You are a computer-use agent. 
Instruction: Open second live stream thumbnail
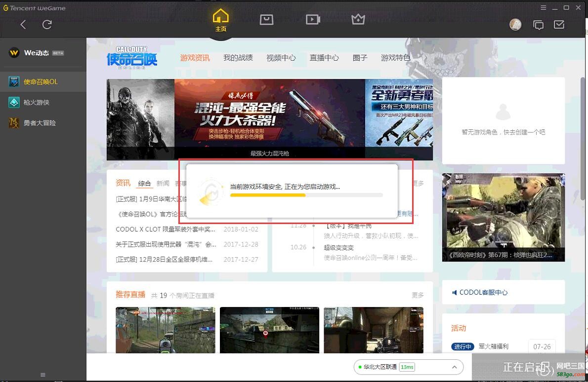(269, 330)
